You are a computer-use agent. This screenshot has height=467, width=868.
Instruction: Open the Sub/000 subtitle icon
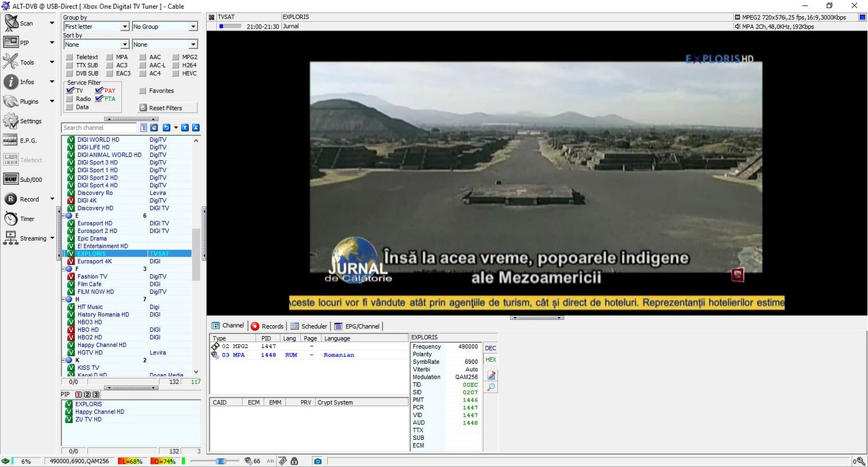point(10,180)
